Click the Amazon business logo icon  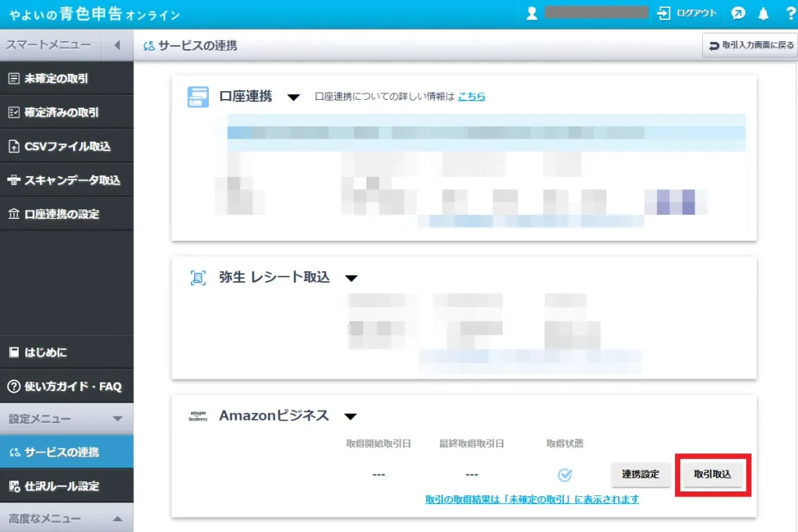(198, 416)
